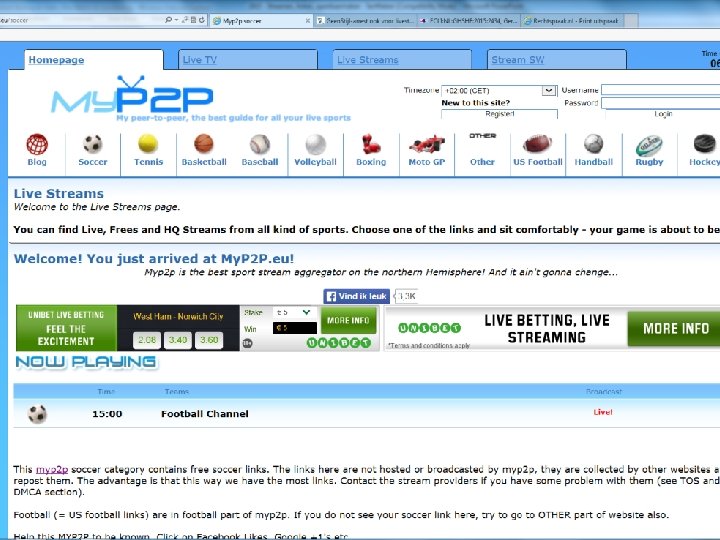This screenshot has width=720, height=540.
Task: Click the Username input field
Action: 661,90
